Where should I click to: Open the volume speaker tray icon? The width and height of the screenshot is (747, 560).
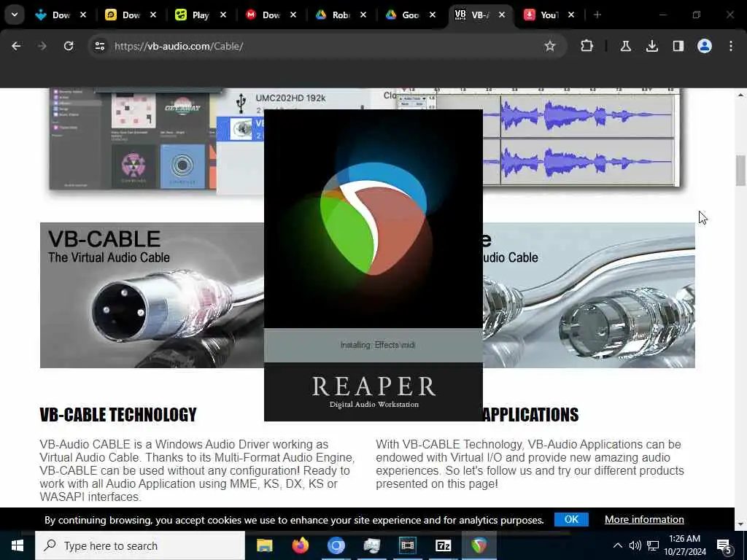[x=635, y=545]
